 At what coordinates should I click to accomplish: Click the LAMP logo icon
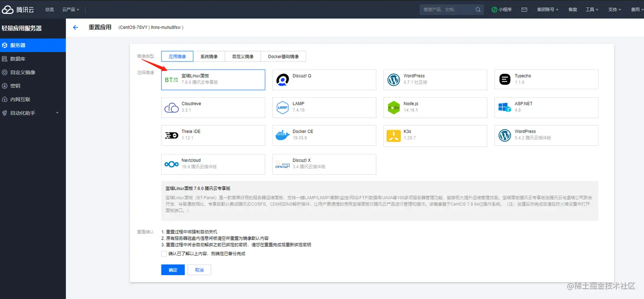pyautogui.click(x=282, y=107)
